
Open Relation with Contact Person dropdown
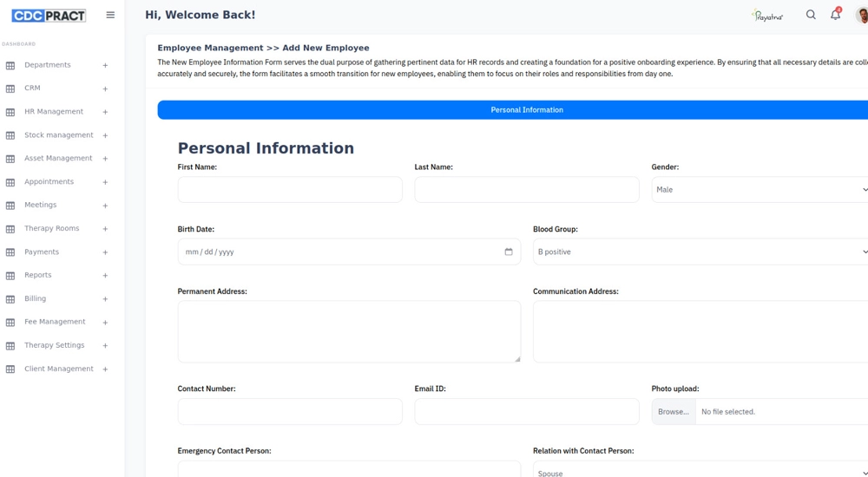(700, 471)
